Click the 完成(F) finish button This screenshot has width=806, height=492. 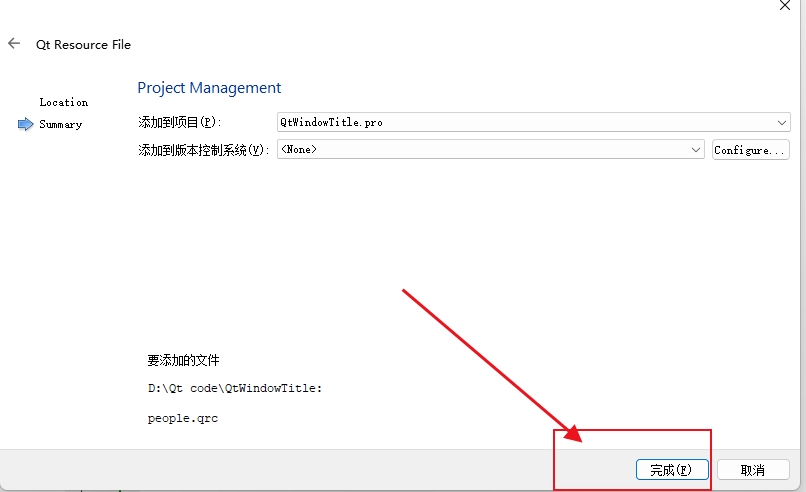[x=672, y=469]
